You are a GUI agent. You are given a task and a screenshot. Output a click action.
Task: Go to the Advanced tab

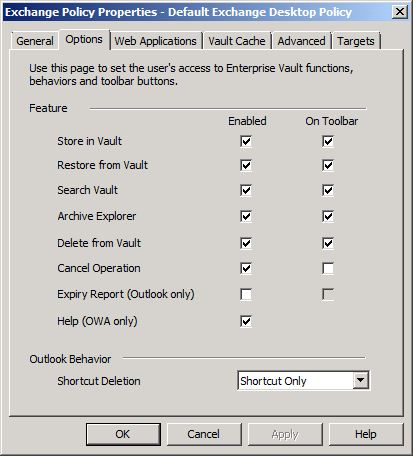click(x=302, y=41)
